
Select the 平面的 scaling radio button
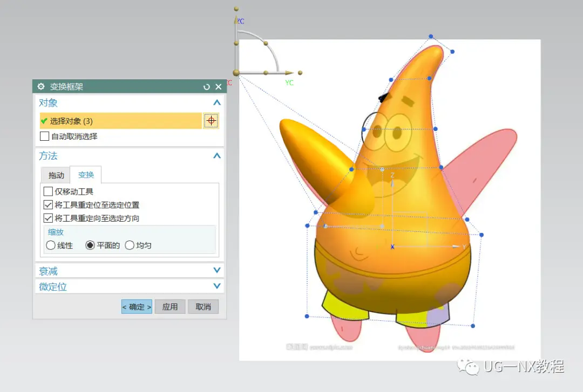click(90, 245)
